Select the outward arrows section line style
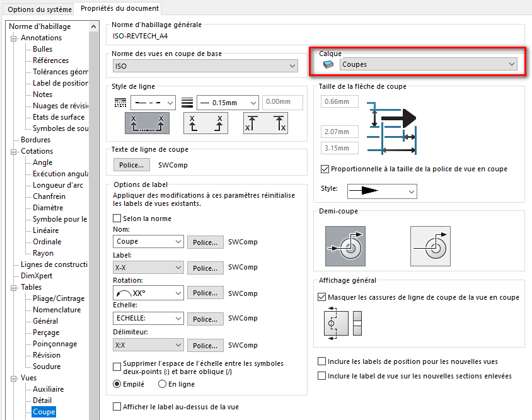This screenshot has width=532, height=420. pos(265,123)
